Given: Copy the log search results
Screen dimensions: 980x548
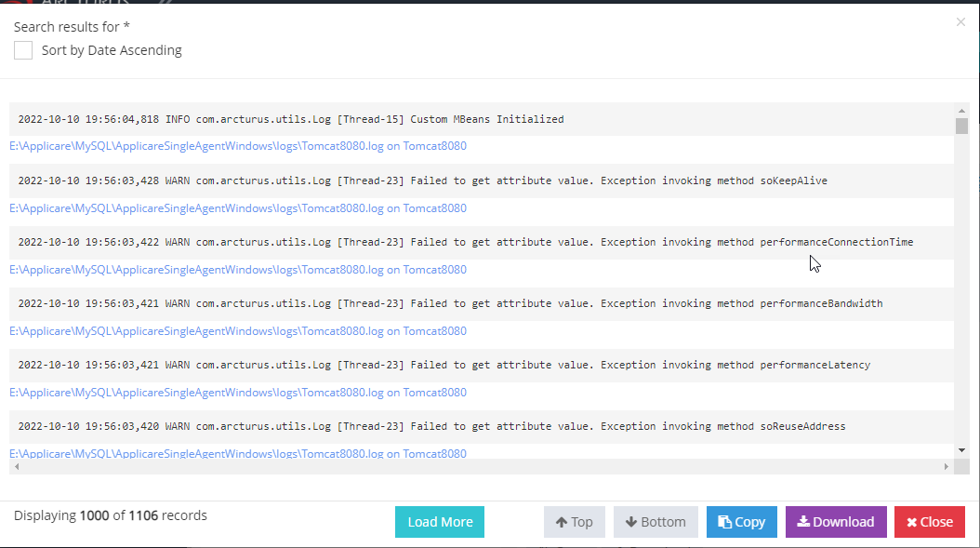Looking at the screenshot, I should click(742, 522).
